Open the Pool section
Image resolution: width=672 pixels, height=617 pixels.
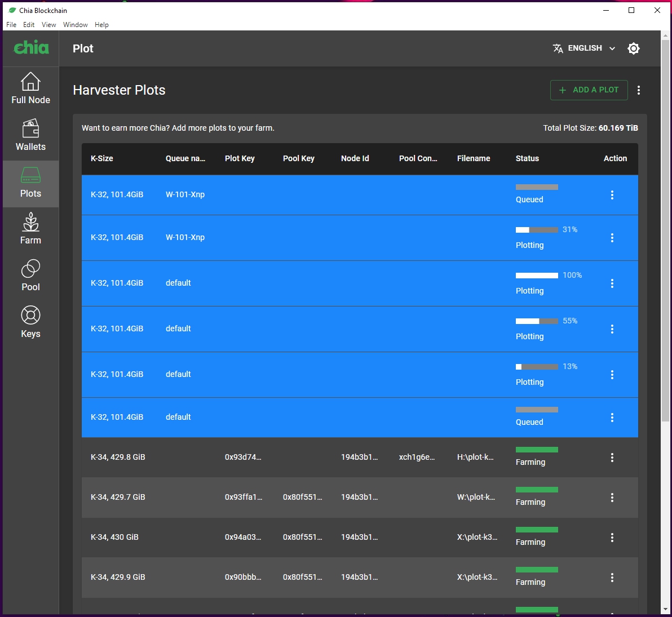coord(30,275)
